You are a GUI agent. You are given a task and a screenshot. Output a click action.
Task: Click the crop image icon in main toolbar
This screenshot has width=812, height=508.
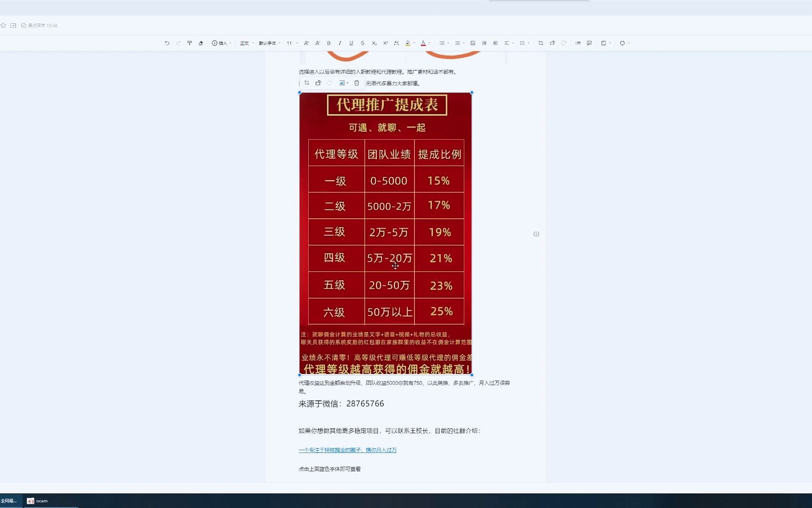pyautogui.click(x=541, y=43)
